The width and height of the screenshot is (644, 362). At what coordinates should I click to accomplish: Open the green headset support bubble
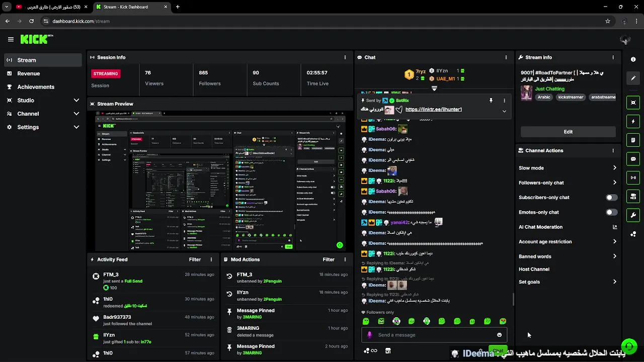click(628, 346)
